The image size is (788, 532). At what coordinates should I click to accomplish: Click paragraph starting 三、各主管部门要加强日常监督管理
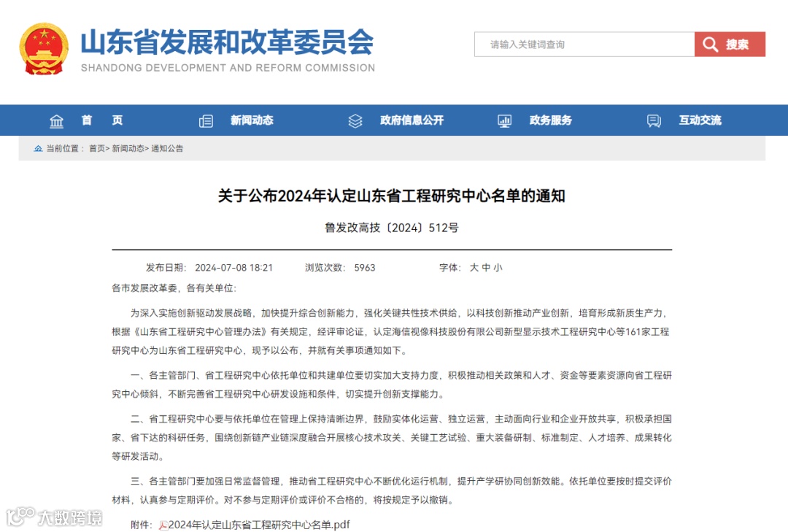click(x=392, y=490)
